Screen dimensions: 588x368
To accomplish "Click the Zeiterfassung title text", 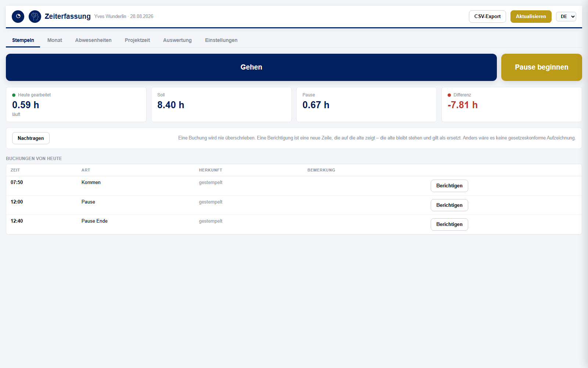I will click(68, 16).
